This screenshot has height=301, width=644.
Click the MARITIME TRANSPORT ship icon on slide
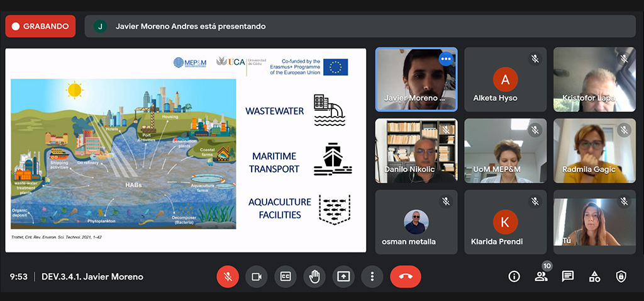(x=333, y=159)
